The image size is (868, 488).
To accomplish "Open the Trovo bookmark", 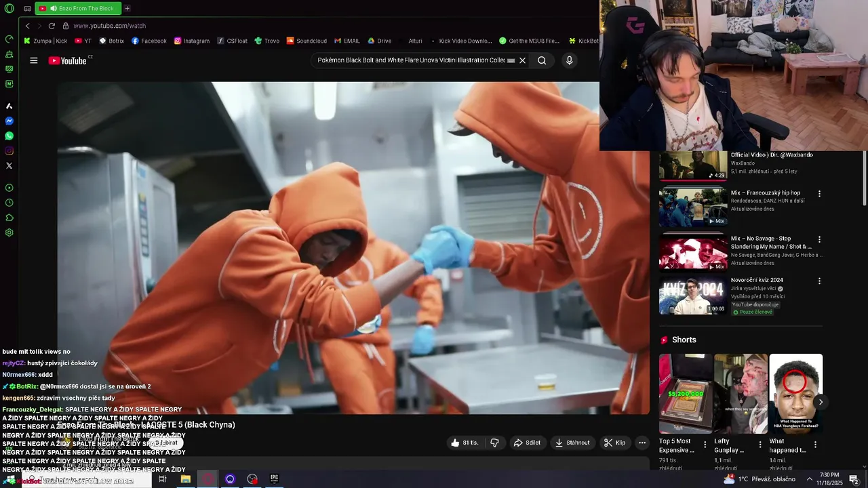I will coord(267,41).
